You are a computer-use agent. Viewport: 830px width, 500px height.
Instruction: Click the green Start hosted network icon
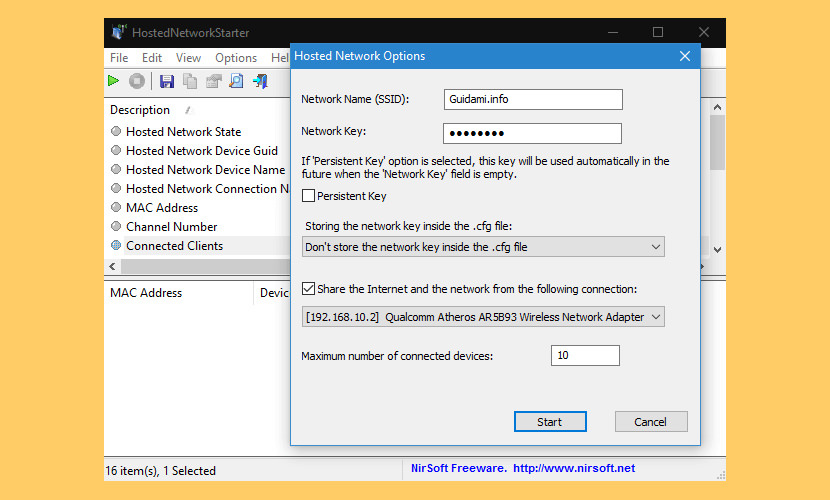point(114,81)
